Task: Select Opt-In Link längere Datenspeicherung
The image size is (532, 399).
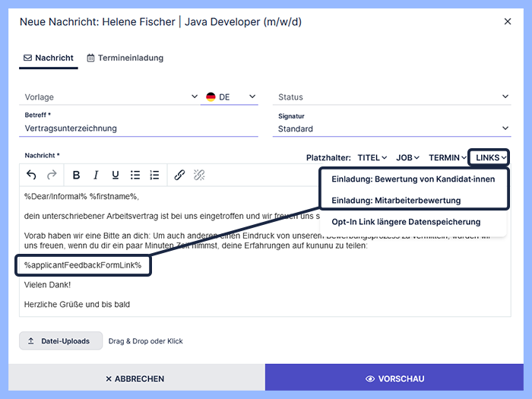Action: point(406,222)
